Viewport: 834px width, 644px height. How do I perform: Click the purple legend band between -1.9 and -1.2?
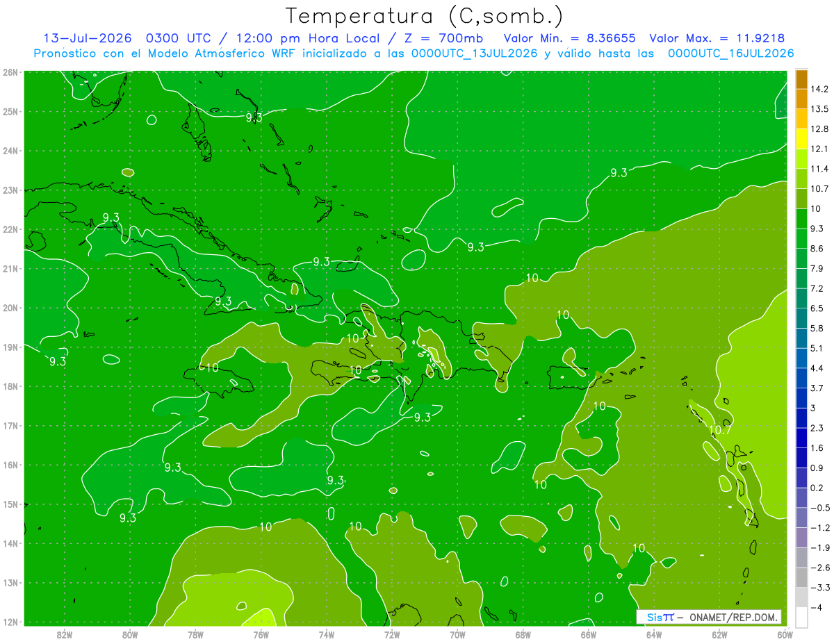tap(801, 538)
